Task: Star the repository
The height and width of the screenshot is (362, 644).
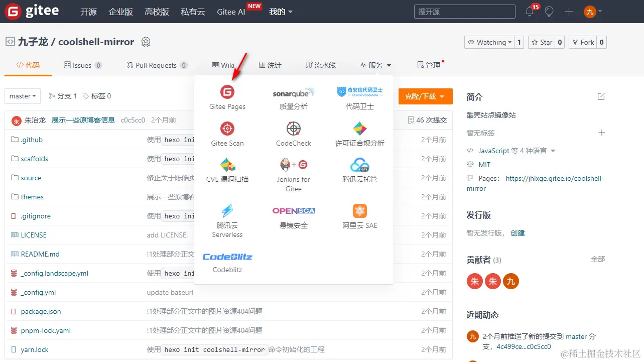Action: [542, 42]
